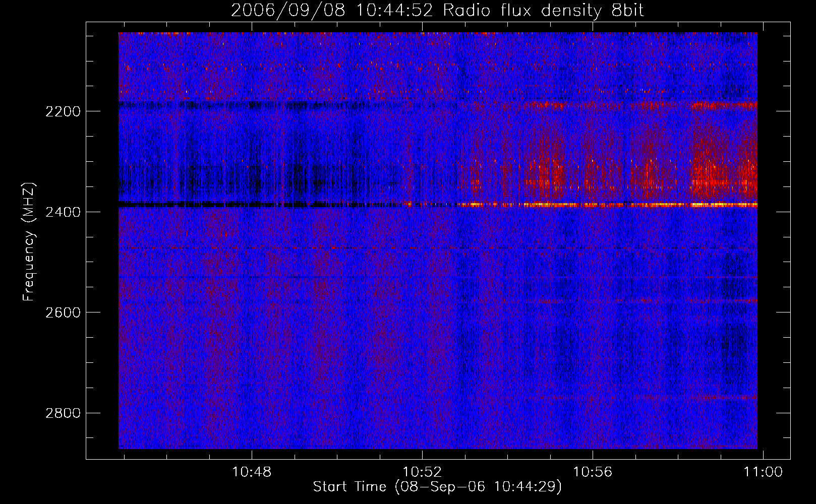Click the 10:52 time axis label

(422, 472)
